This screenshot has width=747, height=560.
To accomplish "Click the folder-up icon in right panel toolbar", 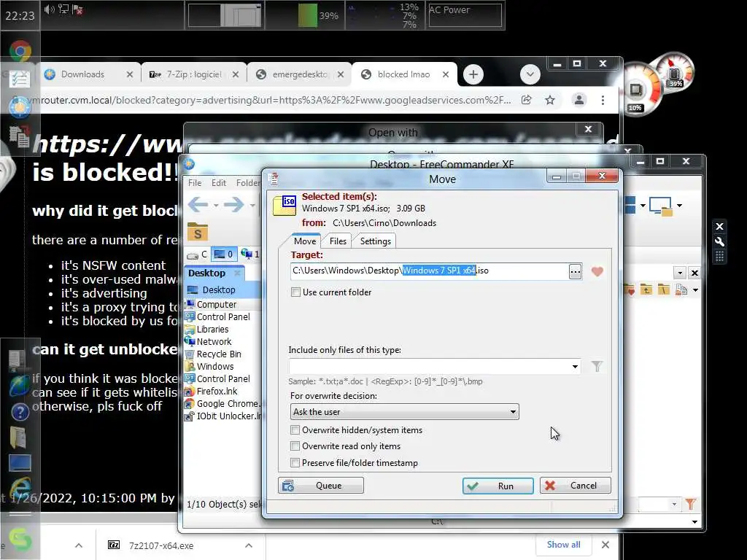I will click(646, 289).
